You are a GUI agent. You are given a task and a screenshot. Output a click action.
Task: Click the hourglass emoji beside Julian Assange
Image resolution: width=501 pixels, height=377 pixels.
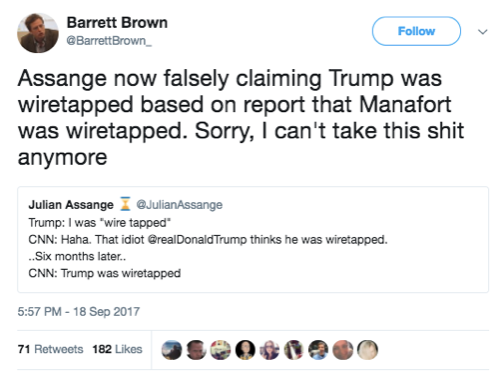(125, 204)
